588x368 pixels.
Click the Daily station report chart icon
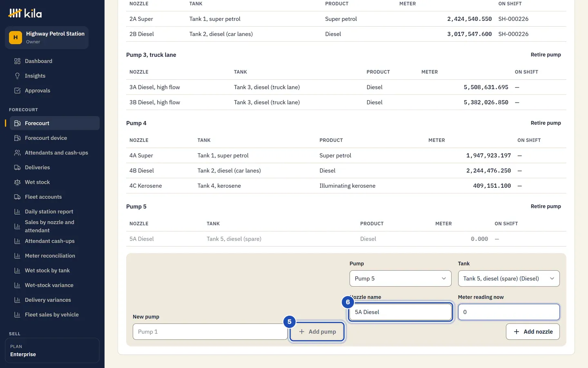(x=17, y=211)
